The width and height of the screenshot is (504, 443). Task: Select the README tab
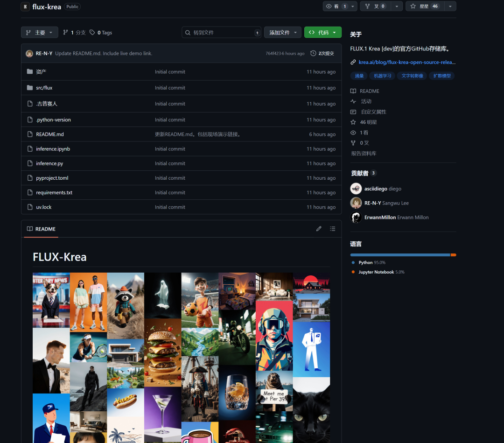coord(41,229)
